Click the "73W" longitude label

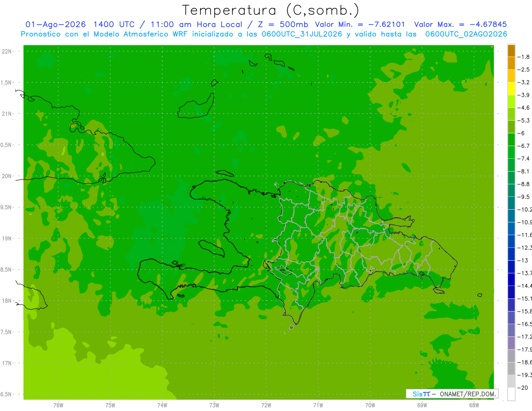tap(214, 405)
